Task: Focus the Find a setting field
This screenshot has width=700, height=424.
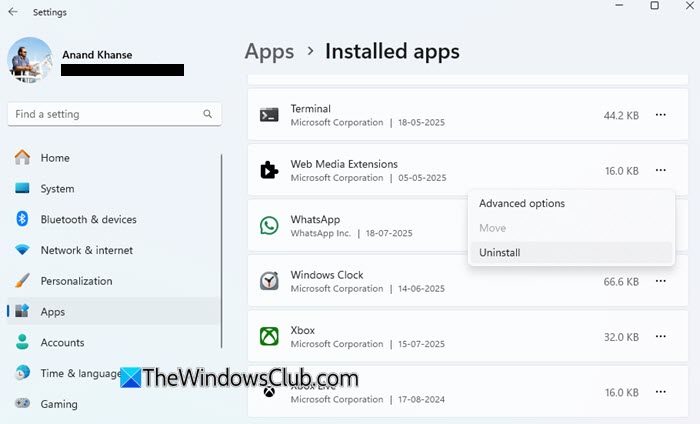Action: [114, 114]
